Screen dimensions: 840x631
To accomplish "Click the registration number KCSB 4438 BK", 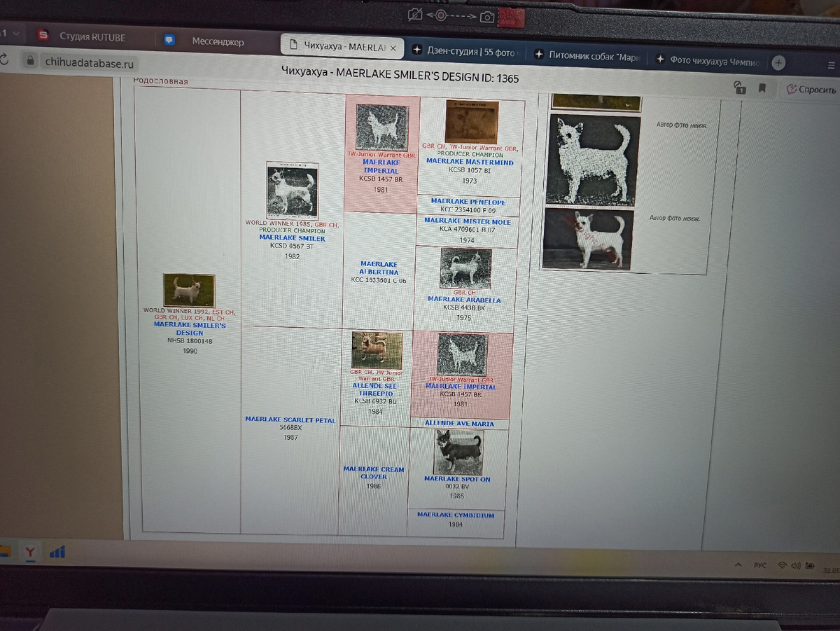I will pyautogui.click(x=464, y=307).
